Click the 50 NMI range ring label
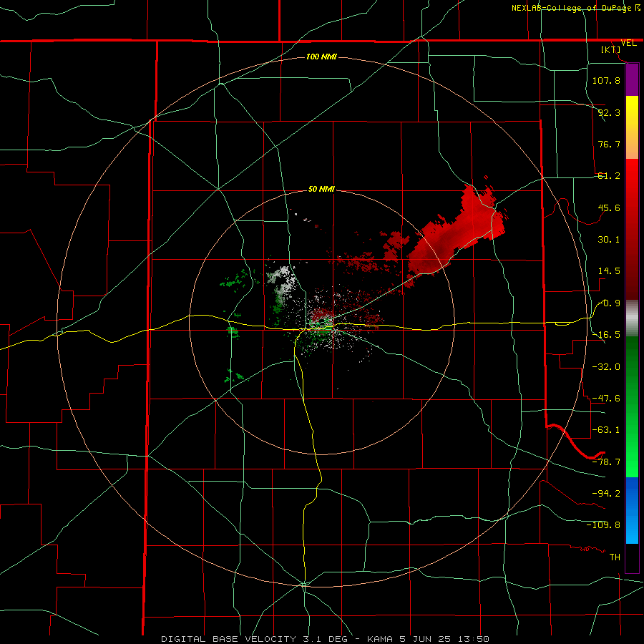Viewport: 644px width, 644px height. click(321, 189)
